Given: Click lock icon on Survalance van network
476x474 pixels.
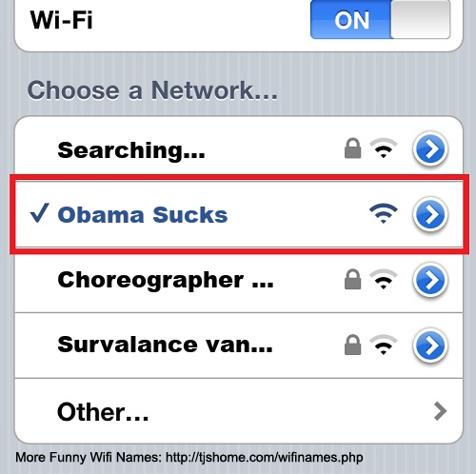Looking at the screenshot, I should [x=352, y=345].
